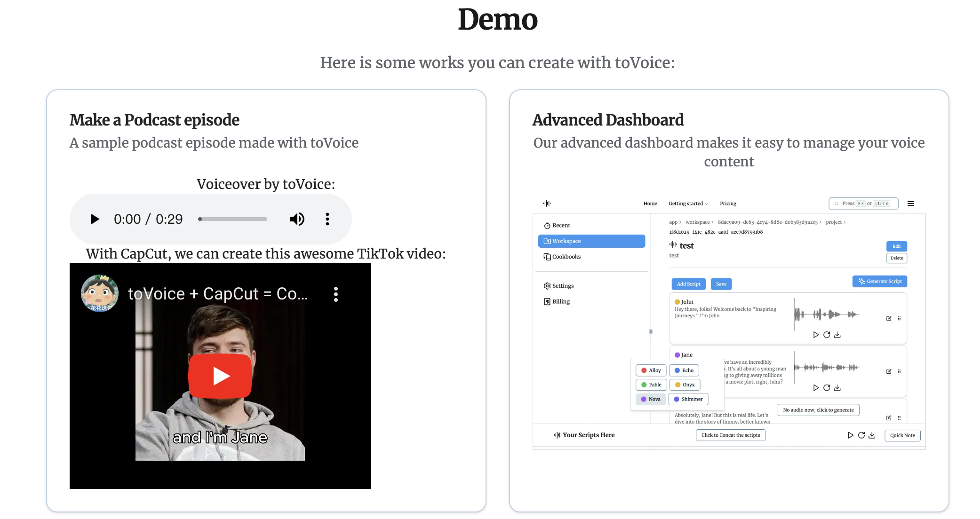The width and height of the screenshot is (980, 519).
Task: Open the audio player's three-dot menu
Action: coord(327,219)
